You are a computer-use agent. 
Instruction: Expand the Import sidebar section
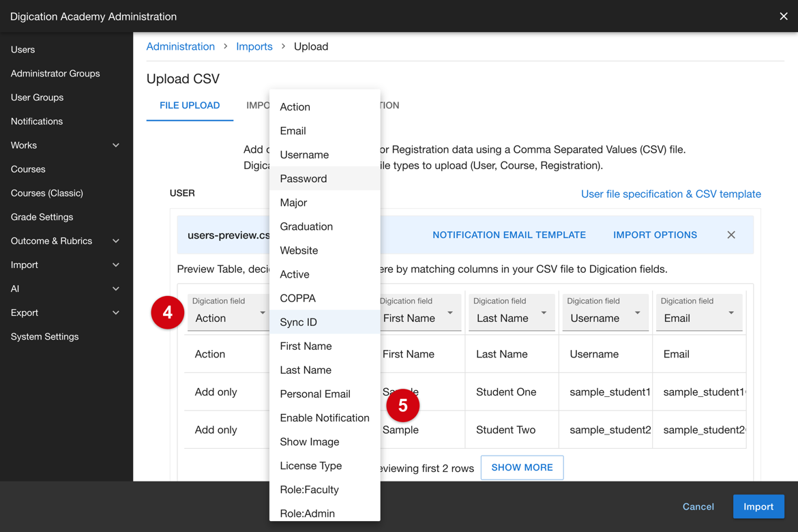115,265
